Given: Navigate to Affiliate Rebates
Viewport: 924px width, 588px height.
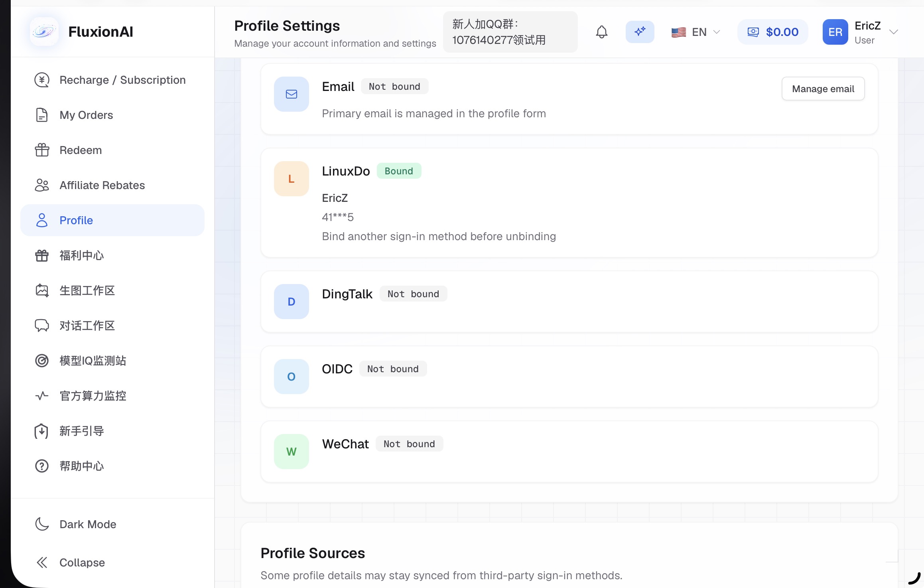Looking at the screenshot, I should pyautogui.click(x=112, y=185).
